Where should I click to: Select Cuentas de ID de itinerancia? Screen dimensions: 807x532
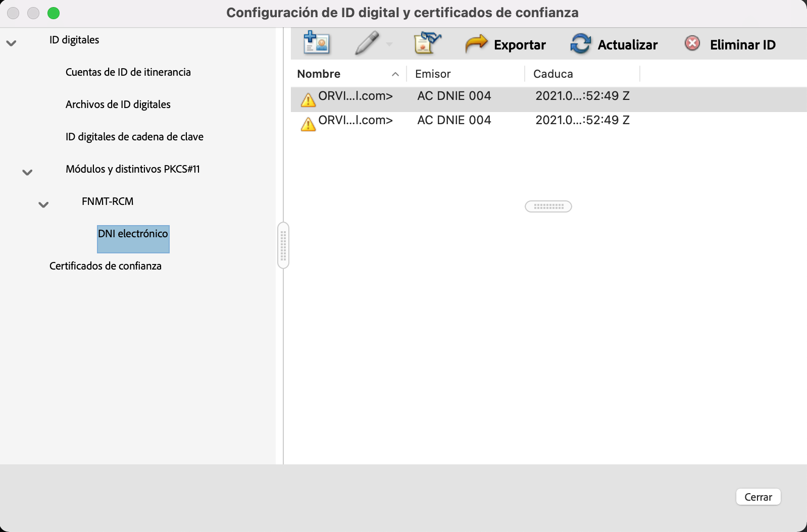[x=128, y=72]
